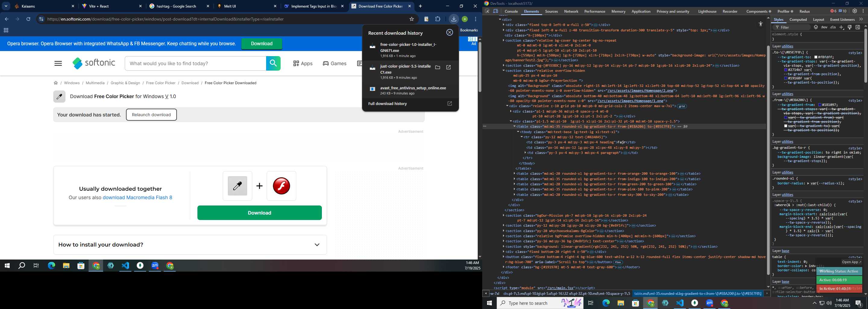Open the Network tab in DevTools
Image resolution: width=868 pixels, height=309 pixels.
[571, 11]
